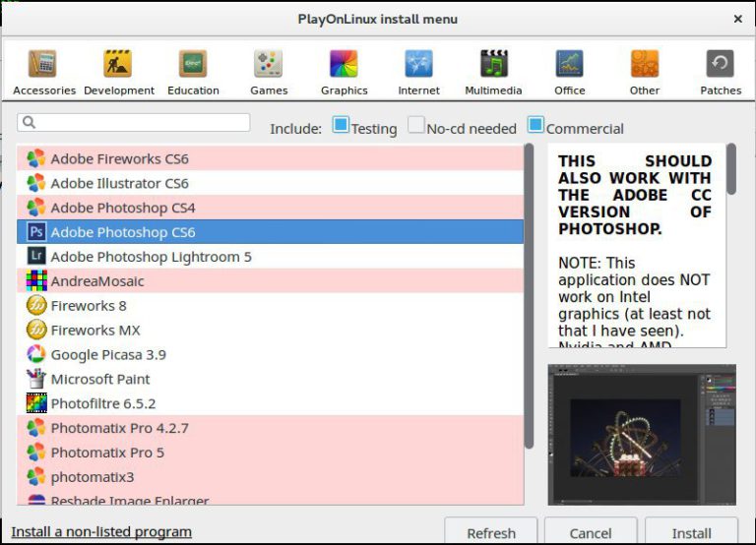Toggle the Commercial checkbox
The image size is (756, 545).
535,124
